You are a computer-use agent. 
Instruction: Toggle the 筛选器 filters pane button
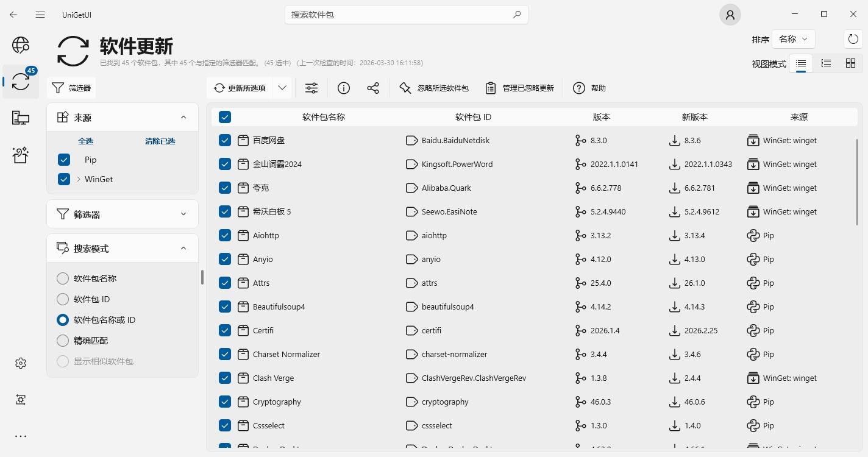click(x=71, y=88)
